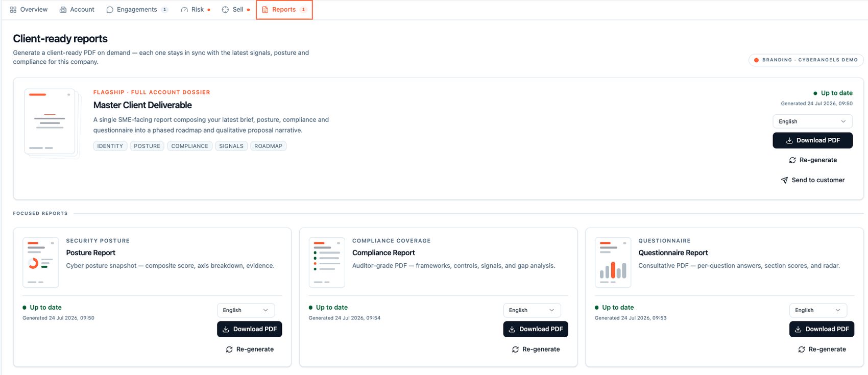Screen dimensions: 868x375
Task: Re-generate the Questionnaire Report
Action: [x=822, y=349]
